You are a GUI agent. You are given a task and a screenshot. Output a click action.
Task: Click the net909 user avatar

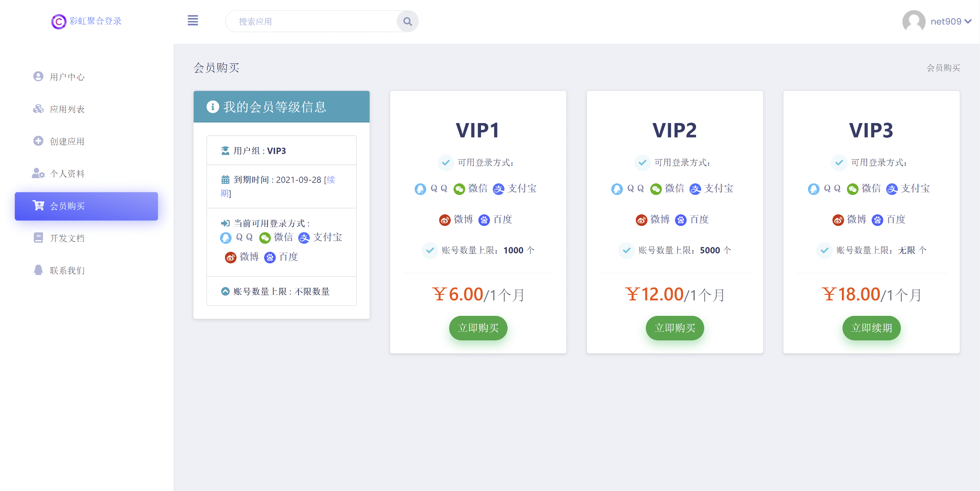coord(913,22)
